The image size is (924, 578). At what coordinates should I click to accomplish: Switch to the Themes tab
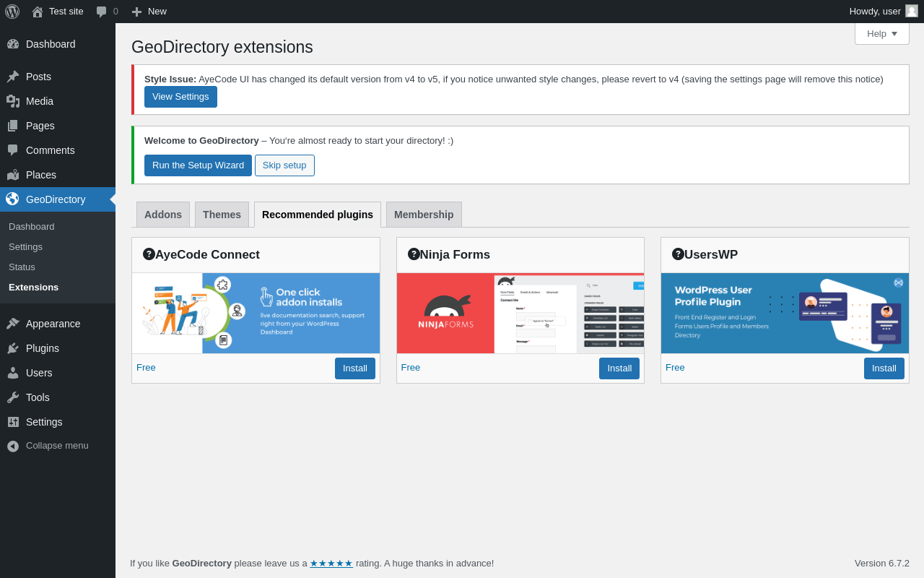pyautogui.click(x=222, y=215)
